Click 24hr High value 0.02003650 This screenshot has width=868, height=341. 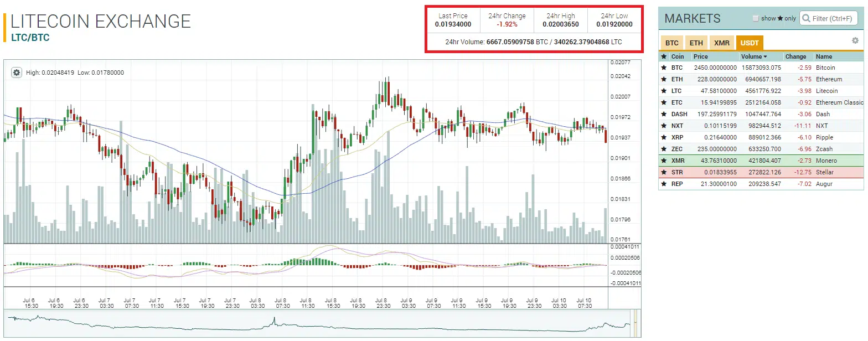pos(561,24)
